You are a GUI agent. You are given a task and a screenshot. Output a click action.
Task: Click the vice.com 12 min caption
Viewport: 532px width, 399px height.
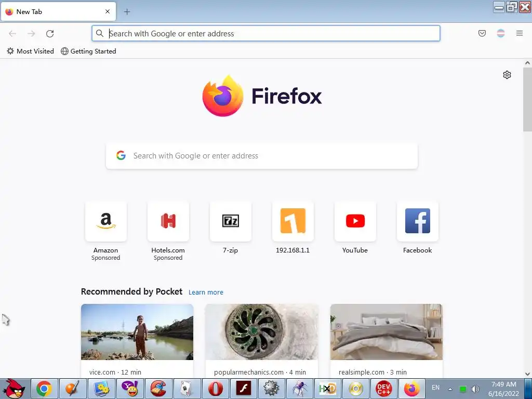115,372
